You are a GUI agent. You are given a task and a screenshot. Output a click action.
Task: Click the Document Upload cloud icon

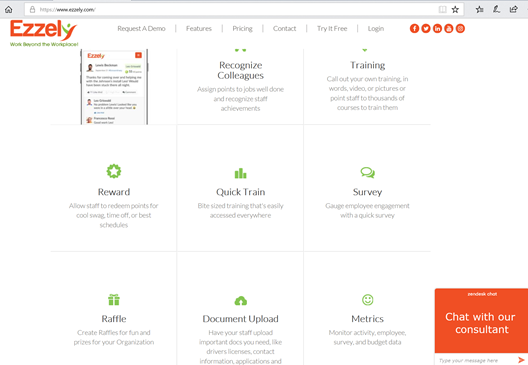click(x=240, y=300)
